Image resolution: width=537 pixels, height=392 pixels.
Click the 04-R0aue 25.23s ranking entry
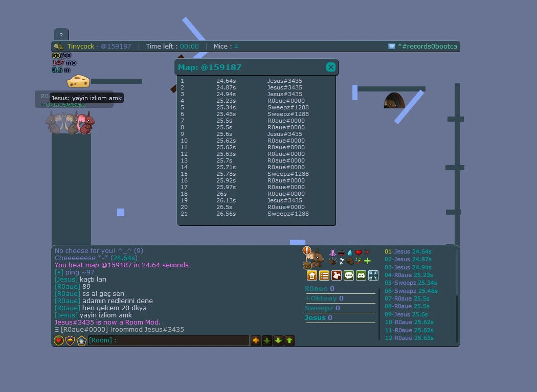tap(409, 275)
